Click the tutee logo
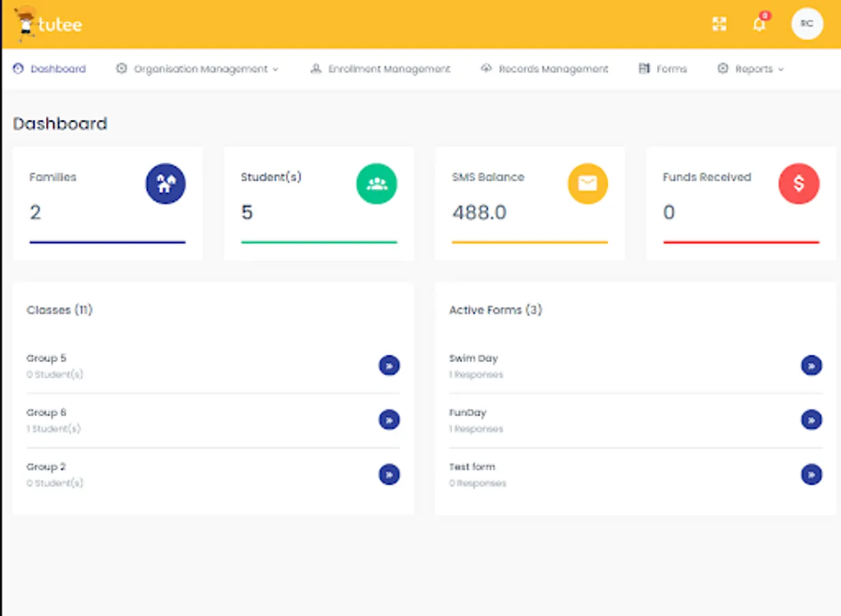The image size is (841, 616). pyautogui.click(x=48, y=25)
